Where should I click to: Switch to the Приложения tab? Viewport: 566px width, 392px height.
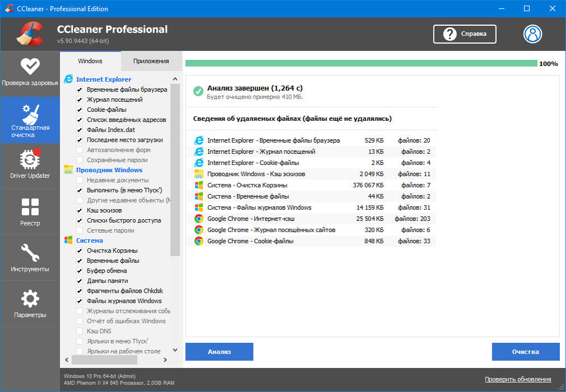[151, 61]
